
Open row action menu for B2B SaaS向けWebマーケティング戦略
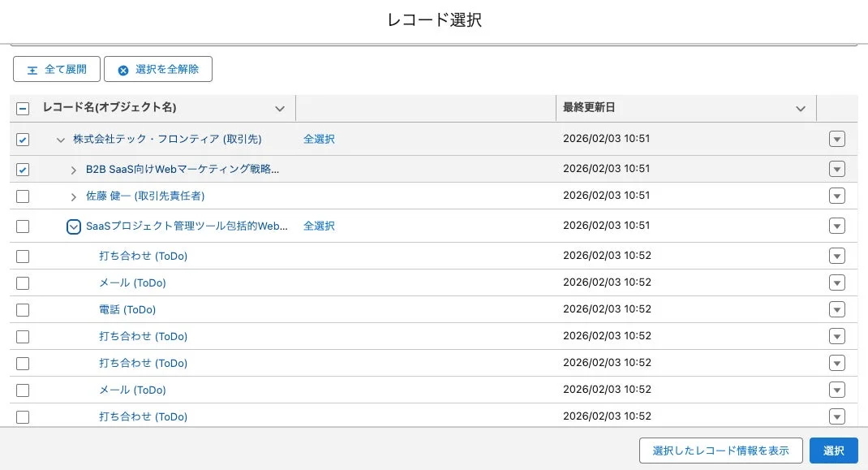pyautogui.click(x=837, y=169)
